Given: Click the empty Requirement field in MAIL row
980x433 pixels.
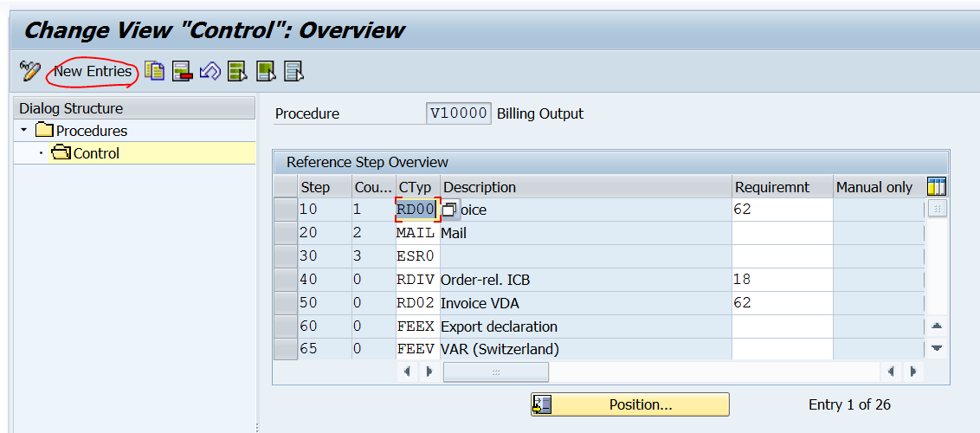Looking at the screenshot, I should coord(782,233).
